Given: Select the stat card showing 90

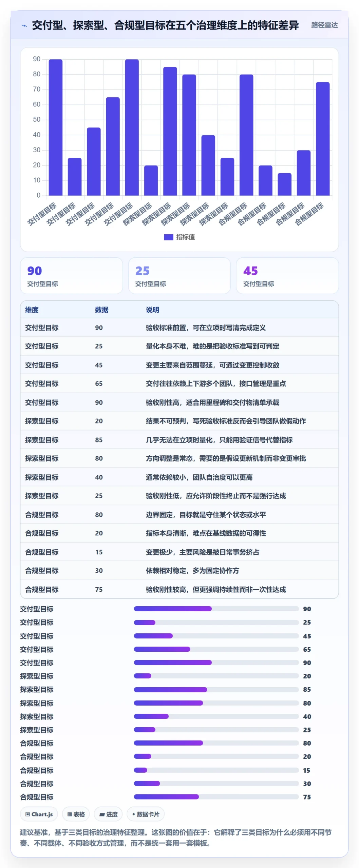Looking at the screenshot, I should click(71, 275).
